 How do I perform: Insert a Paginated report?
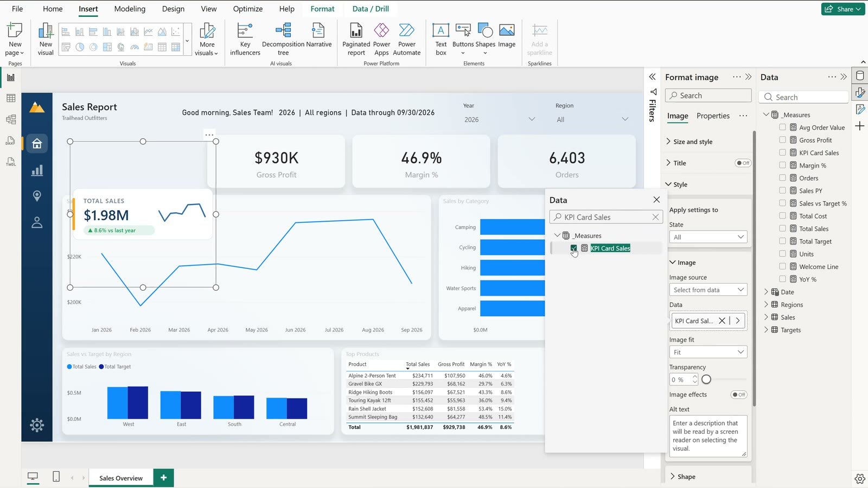(356, 40)
